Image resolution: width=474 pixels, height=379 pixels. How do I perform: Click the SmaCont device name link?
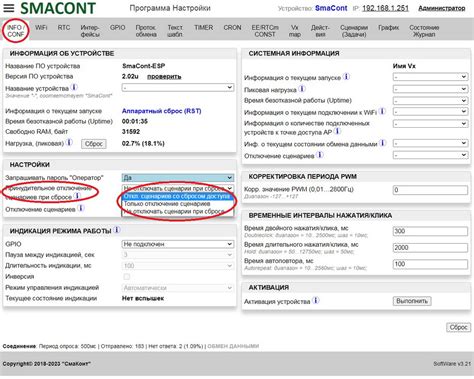[x=331, y=8]
